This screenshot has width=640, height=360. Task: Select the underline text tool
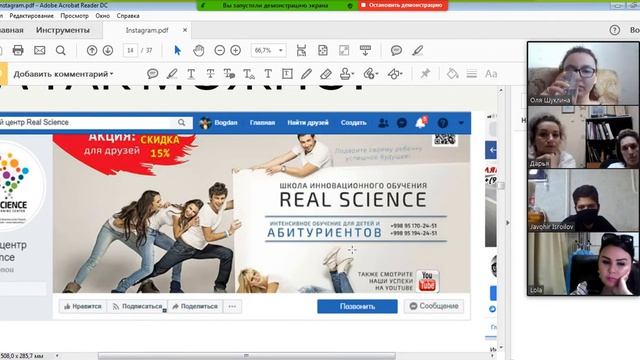191,73
